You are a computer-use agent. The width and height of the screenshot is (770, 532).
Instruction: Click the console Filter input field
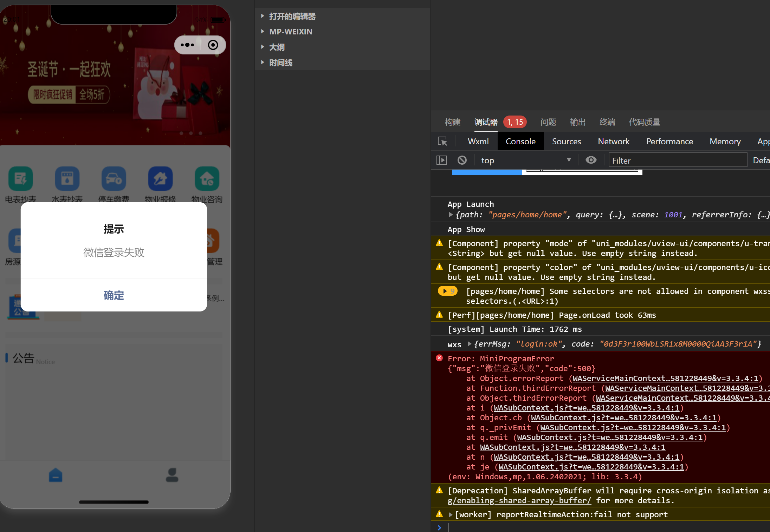[677, 160]
